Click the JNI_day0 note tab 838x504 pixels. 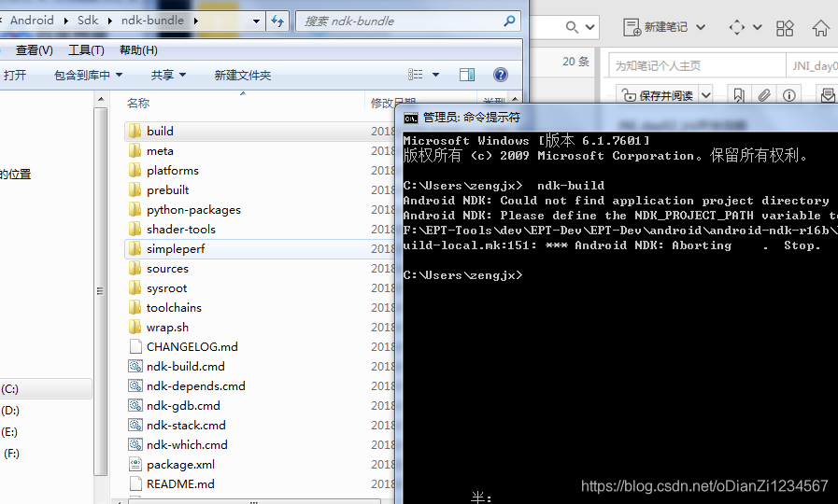point(815,65)
